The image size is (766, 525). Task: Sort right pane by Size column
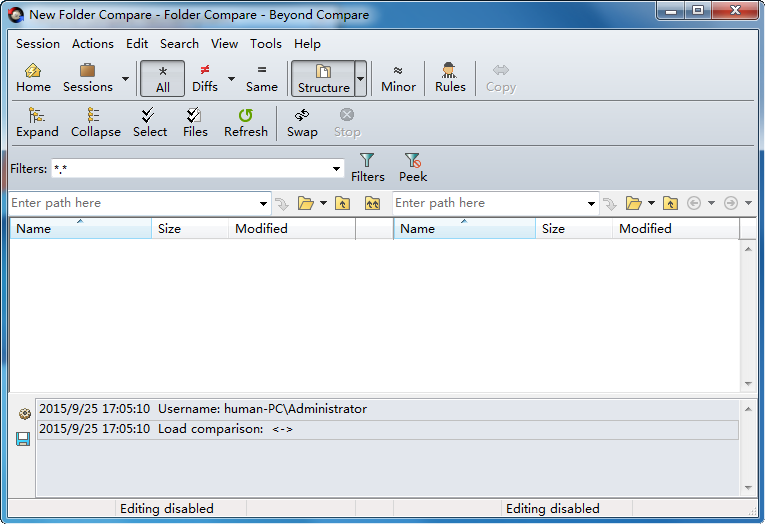(x=574, y=229)
